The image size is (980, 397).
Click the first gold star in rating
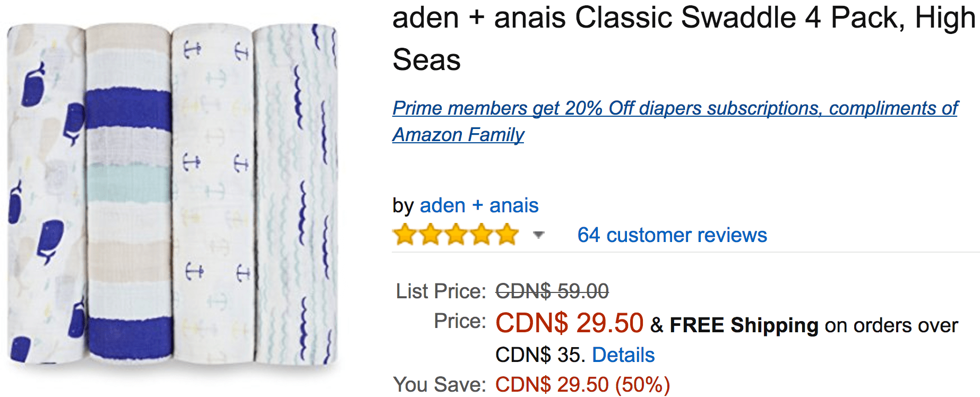pos(405,235)
